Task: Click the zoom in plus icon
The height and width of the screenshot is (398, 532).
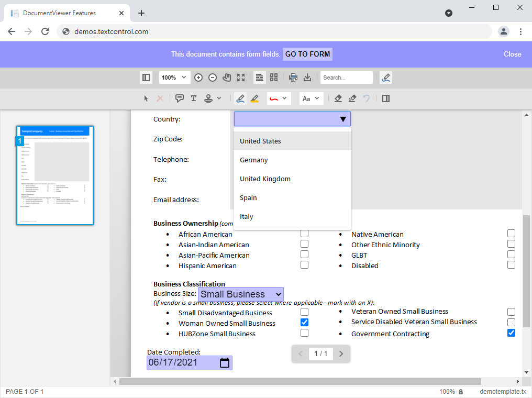Action: [198, 78]
